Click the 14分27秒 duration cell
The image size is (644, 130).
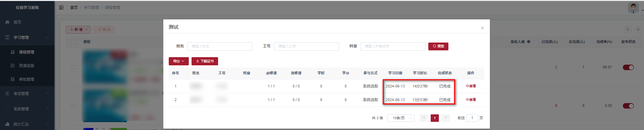420,86
